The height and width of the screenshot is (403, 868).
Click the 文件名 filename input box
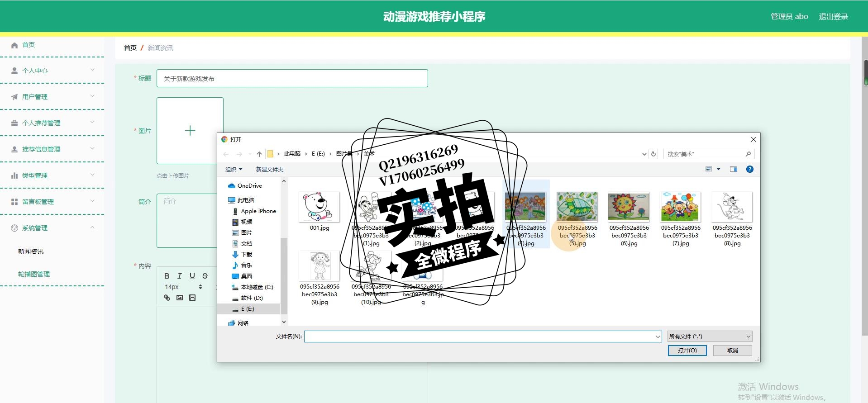point(483,337)
